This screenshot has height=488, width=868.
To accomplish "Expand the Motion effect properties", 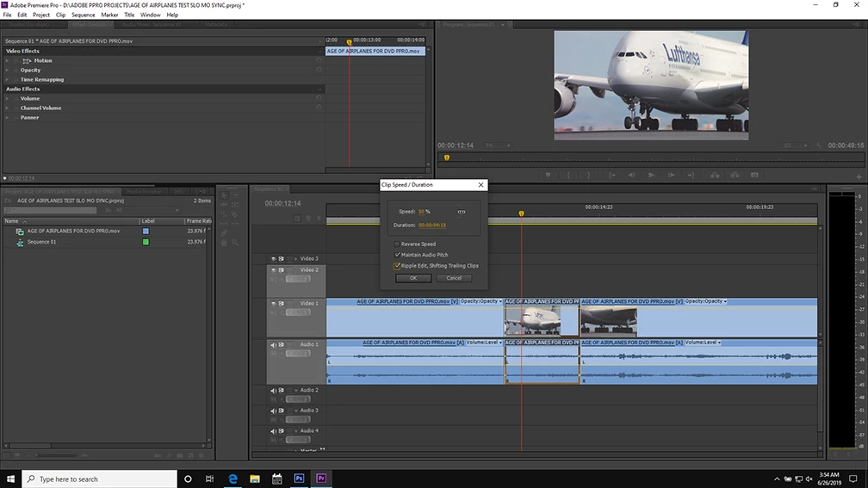I will (x=7, y=60).
